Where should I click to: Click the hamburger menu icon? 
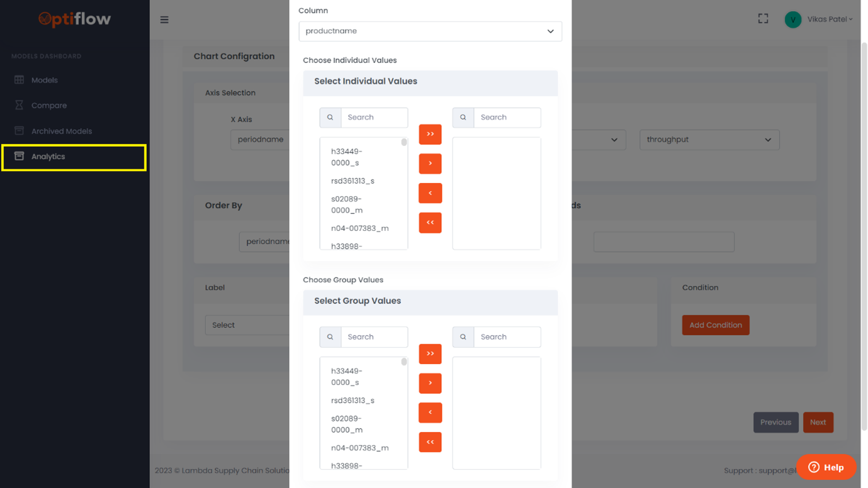(x=164, y=19)
